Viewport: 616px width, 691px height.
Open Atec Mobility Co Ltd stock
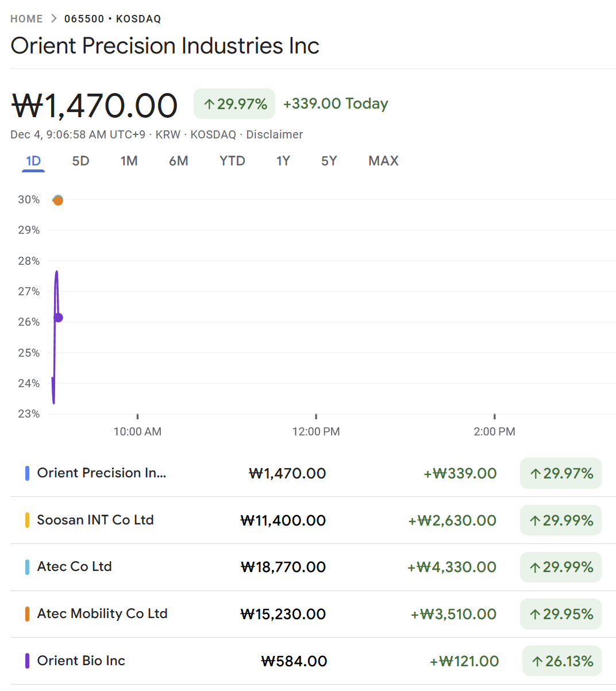point(102,613)
